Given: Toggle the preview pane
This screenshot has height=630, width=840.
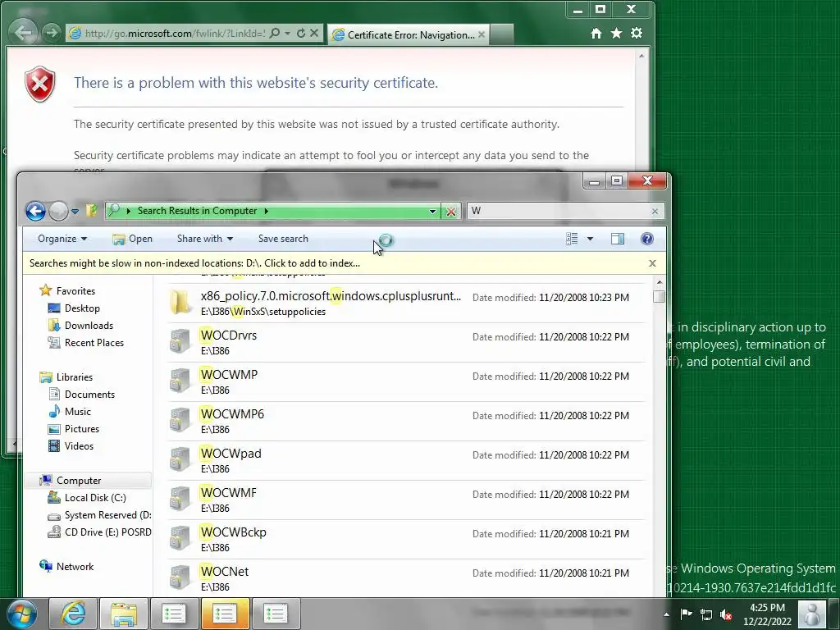Looking at the screenshot, I should [618, 239].
